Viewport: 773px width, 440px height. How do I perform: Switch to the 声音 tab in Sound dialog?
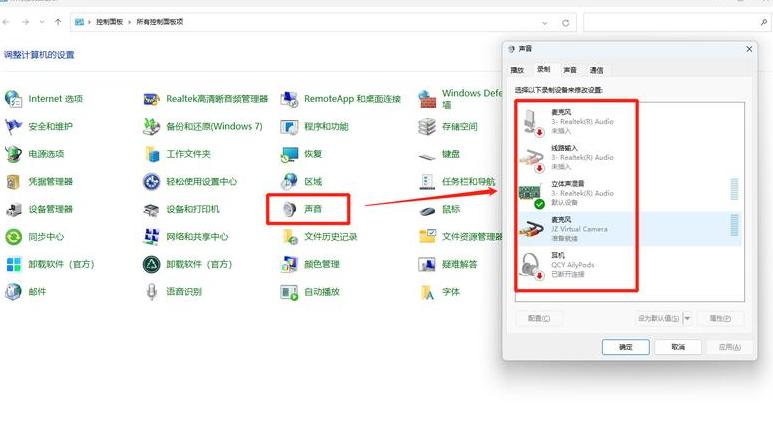[x=570, y=70]
